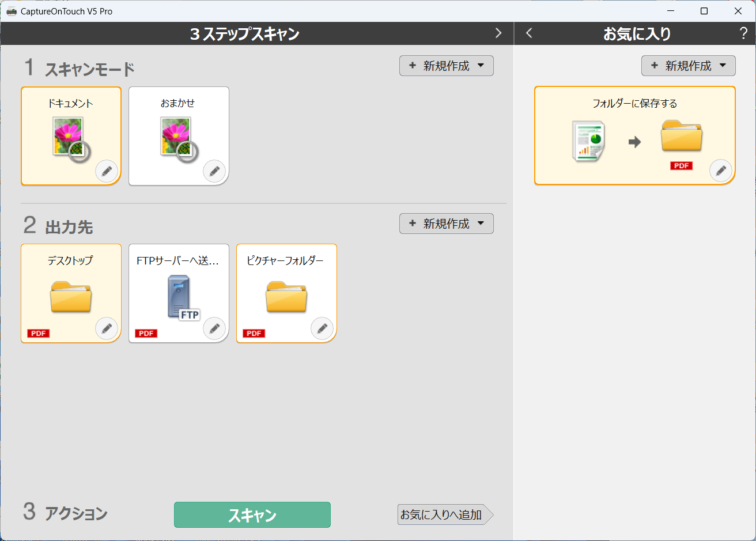Screen dimensions: 756x541
Task: Choose FTPサーバーへ送信 output destination
Action: click(x=179, y=293)
